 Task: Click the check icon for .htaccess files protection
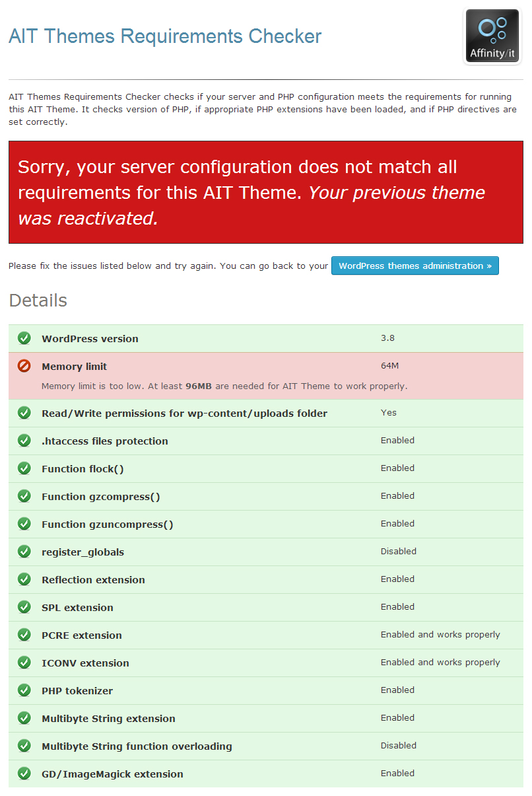pos(24,441)
